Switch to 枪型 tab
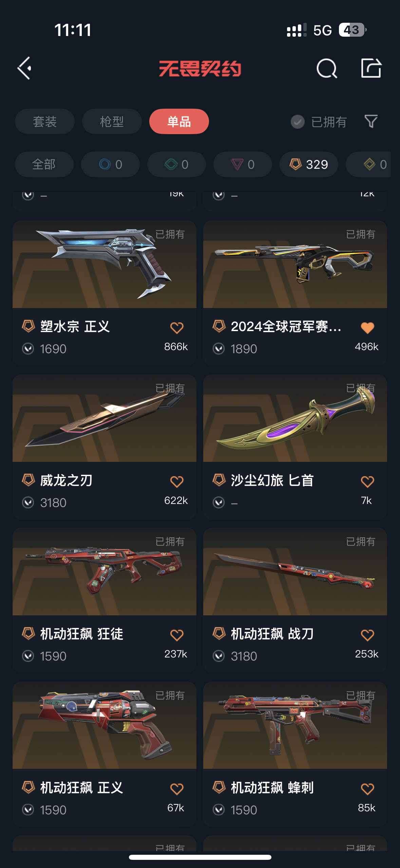 pyautogui.click(x=112, y=121)
